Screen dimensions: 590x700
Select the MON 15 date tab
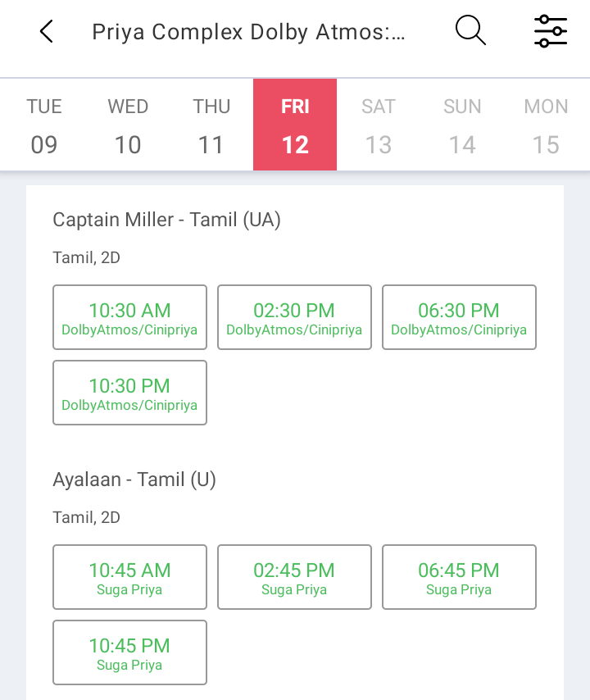pos(547,125)
